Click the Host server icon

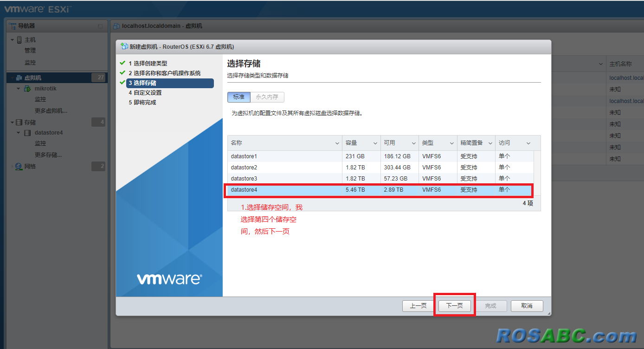(19, 40)
